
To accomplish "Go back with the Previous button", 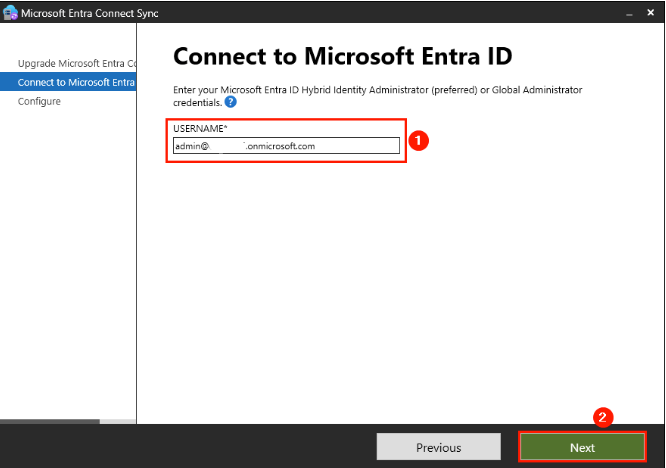I will [x=438, y=447].
